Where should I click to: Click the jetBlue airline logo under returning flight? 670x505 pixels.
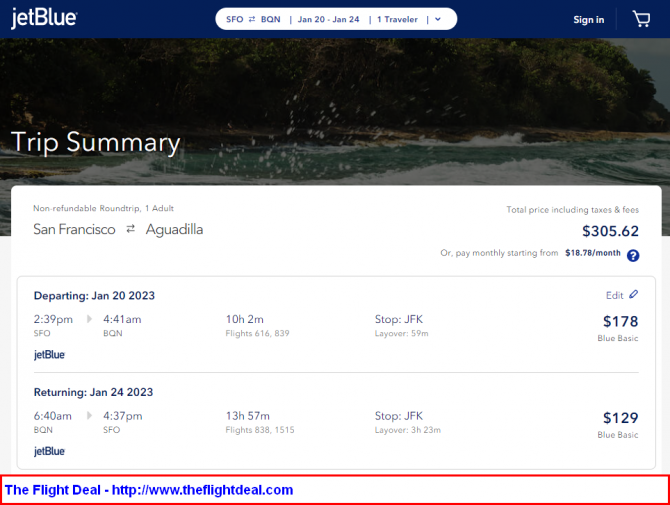(x=49, y=451)
